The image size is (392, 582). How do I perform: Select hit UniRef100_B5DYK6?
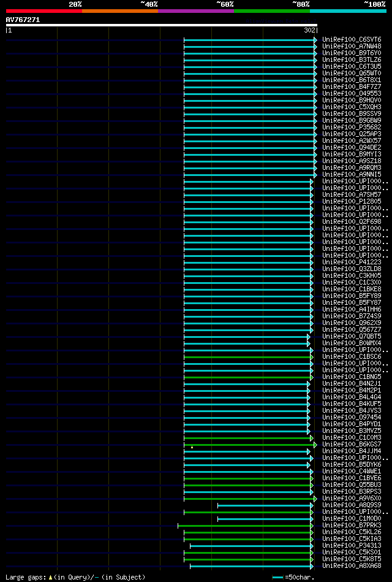click(x=352, y=465)
